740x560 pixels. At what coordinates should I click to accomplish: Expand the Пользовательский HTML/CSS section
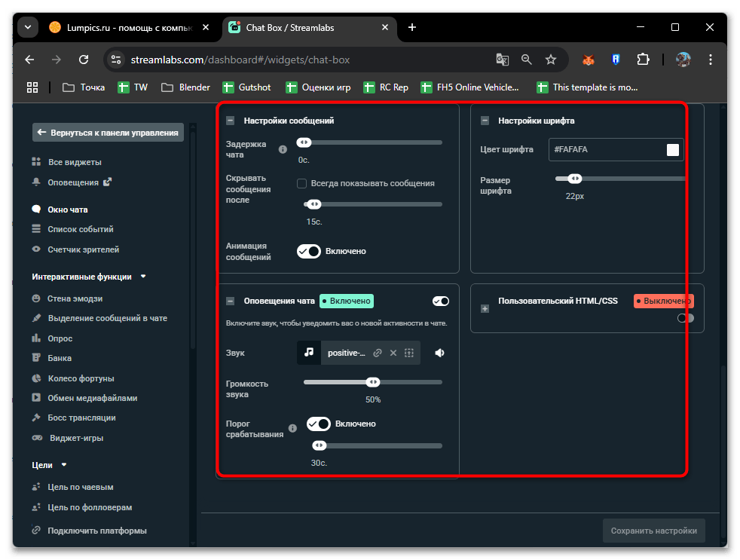pyautogui.click(x=485, y=308)
